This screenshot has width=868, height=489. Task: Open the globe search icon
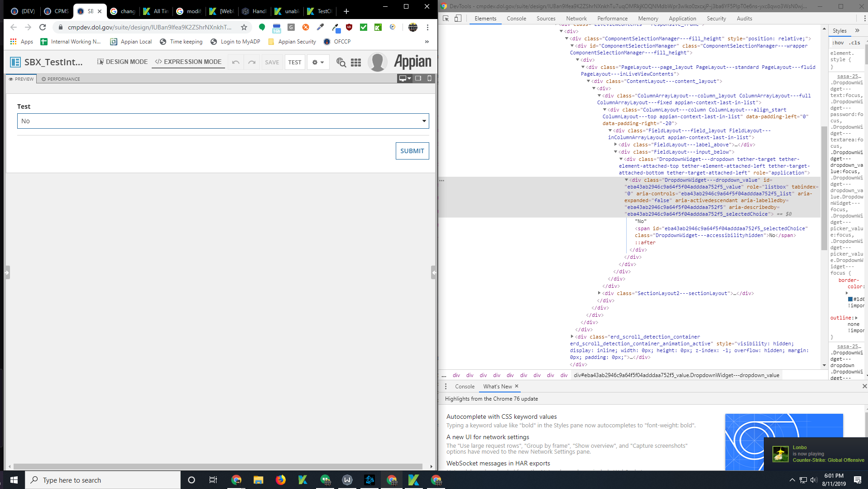click(x=340, y=63)
